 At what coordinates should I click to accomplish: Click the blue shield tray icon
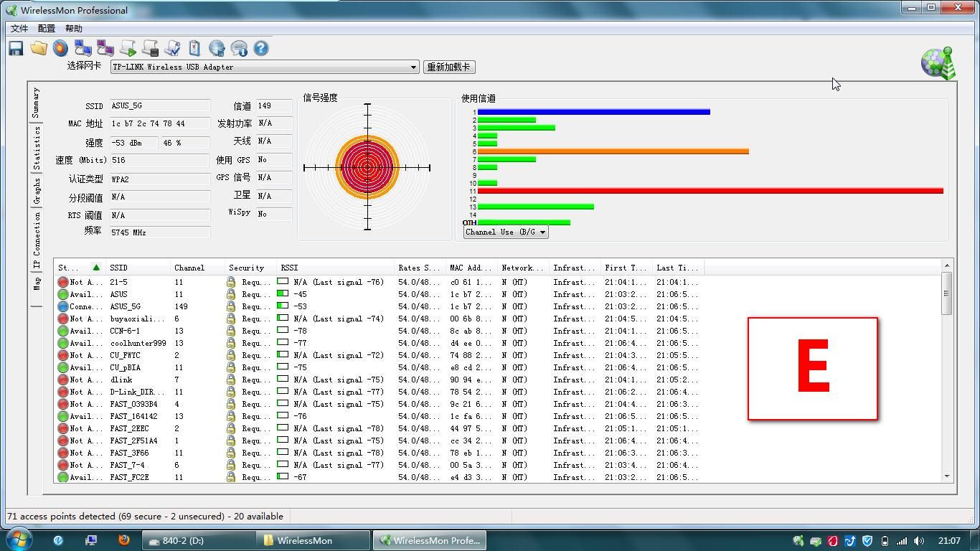pyautogui.click(x=867, y=541)
